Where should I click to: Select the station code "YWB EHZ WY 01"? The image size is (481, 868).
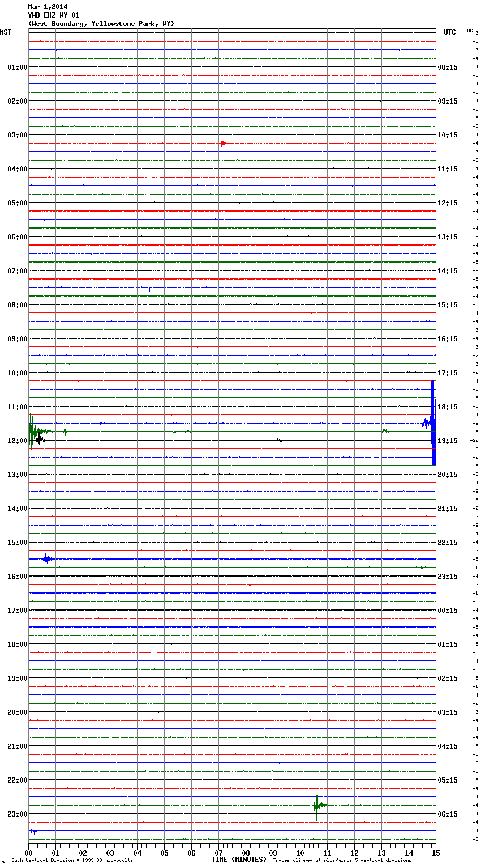pyautogui.click(x=53, y=15)
